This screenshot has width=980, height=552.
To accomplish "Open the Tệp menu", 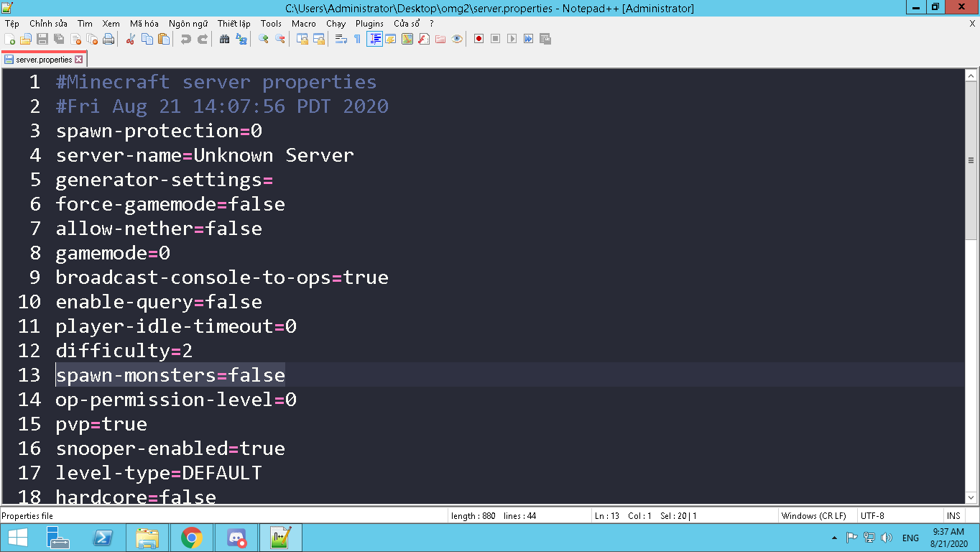I will point(12,24).
